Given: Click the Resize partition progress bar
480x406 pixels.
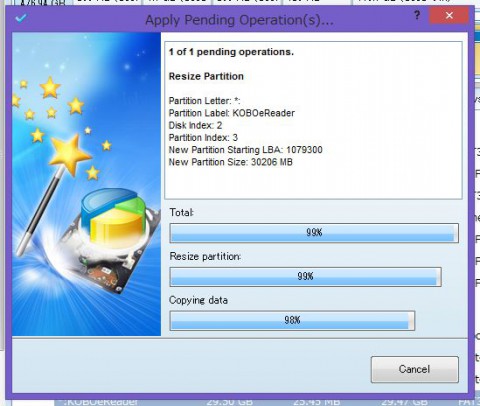Looking at the screenshot, I should (305, 276).
